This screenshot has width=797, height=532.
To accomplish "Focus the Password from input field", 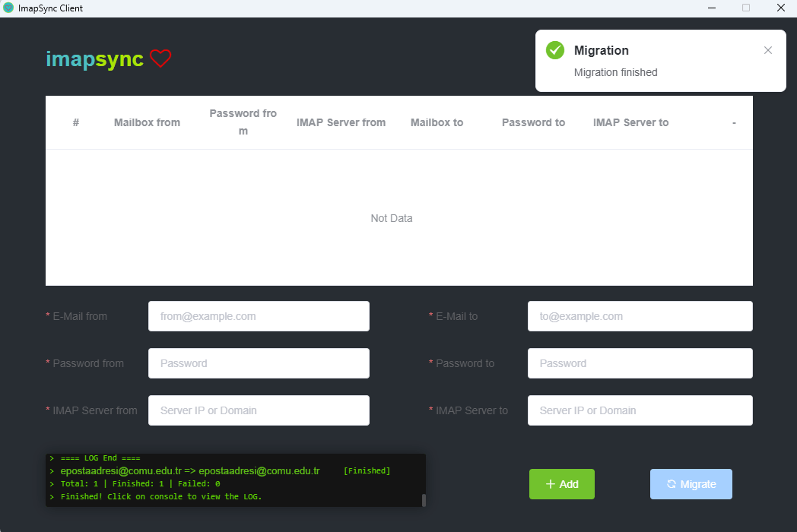I will coord(259,363).
